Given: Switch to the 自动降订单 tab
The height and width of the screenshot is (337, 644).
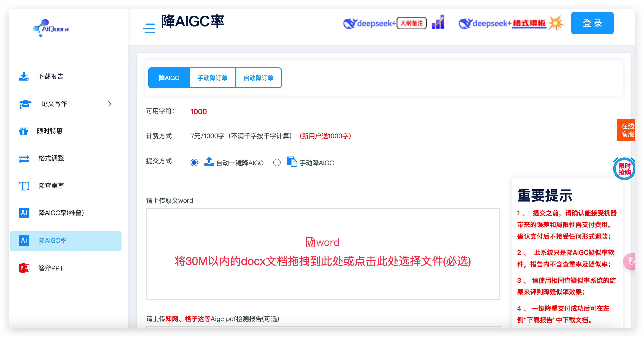Looking at the screenshot, I should pos(258,78).
